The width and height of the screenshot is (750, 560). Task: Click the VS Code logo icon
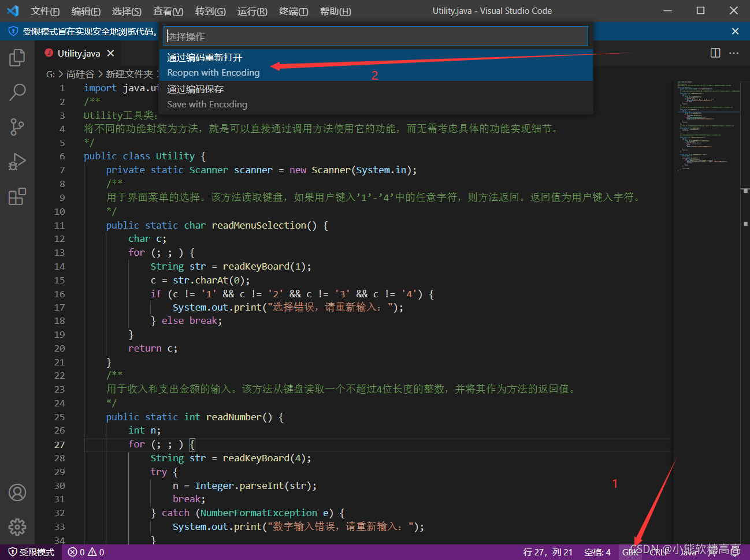[x=13, y=11]
